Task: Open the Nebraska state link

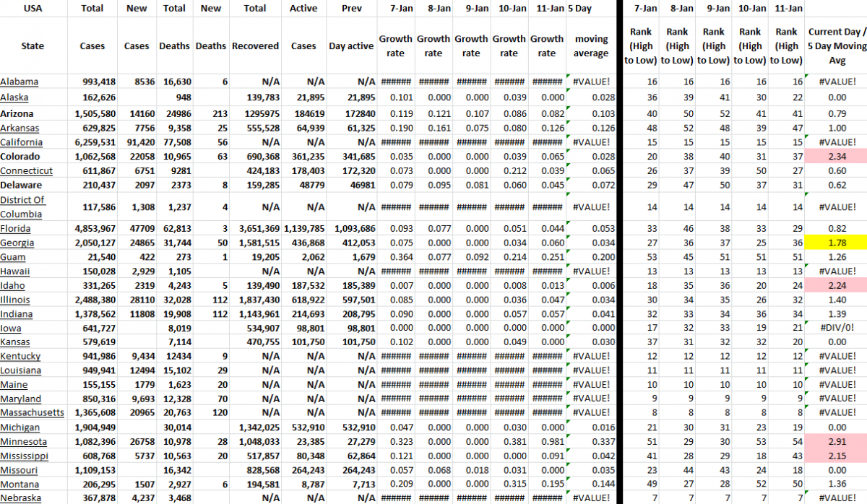Action: [20, 498]
